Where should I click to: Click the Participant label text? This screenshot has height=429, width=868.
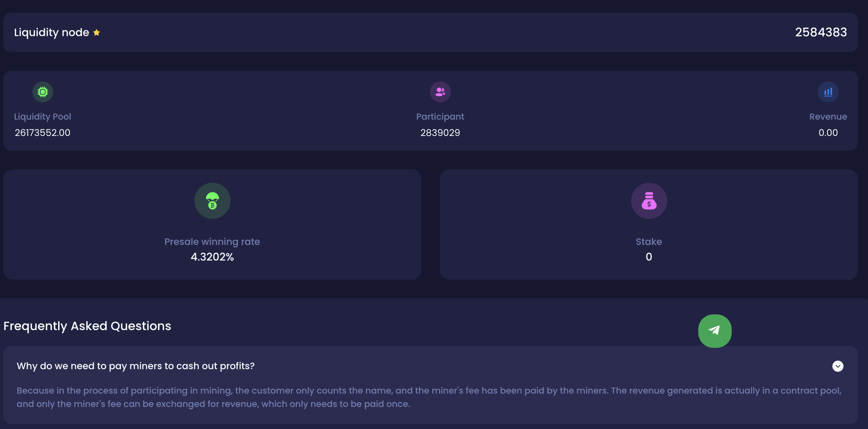[440, 117]
